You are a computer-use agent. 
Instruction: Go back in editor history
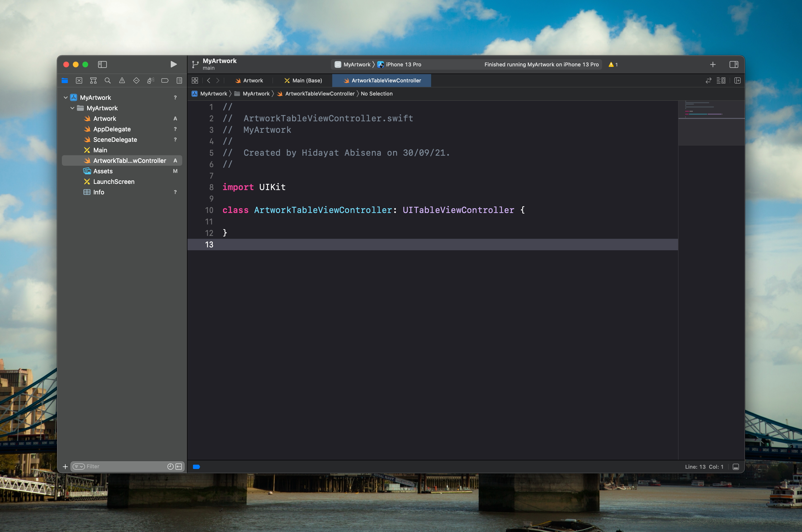209,81
